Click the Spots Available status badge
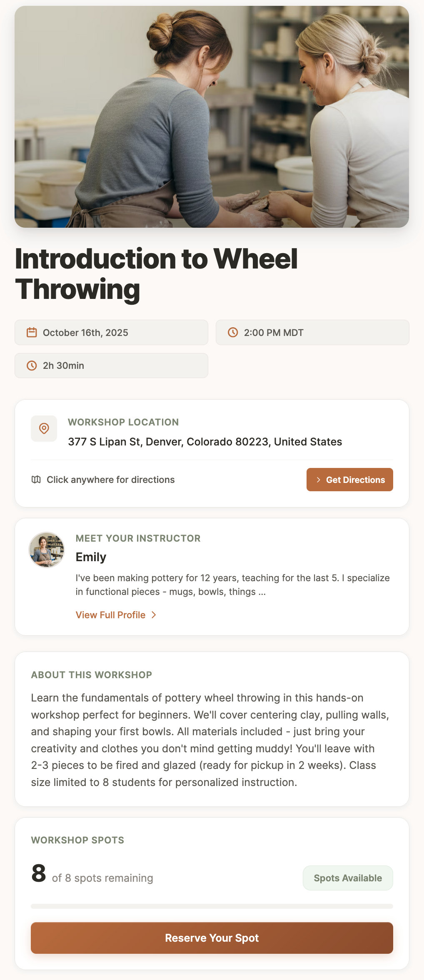The image size is (424, 980). tap(347, 878)
